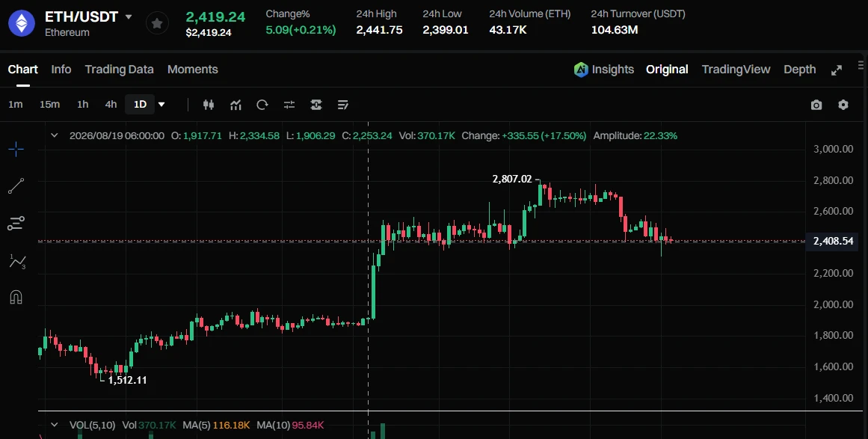The image size is (868, 439).
Task: Click the 24h Volume value 43.17K
Action: click(508, 30)
